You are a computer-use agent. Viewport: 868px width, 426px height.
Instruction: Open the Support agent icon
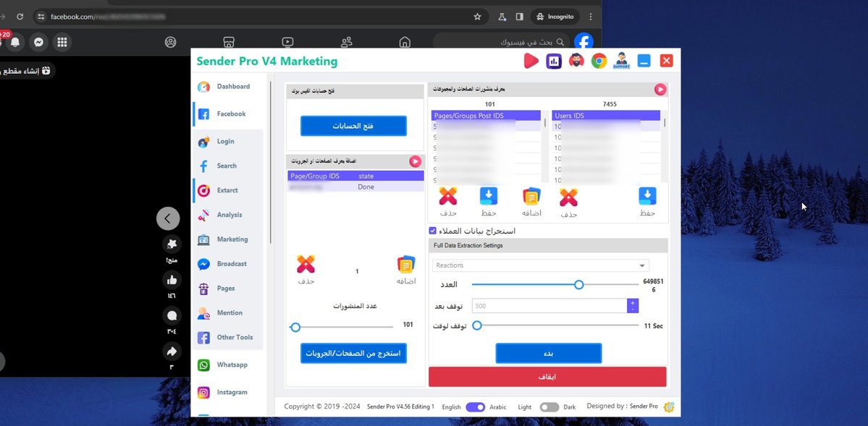pyautogui.click(x=621, y=61)
